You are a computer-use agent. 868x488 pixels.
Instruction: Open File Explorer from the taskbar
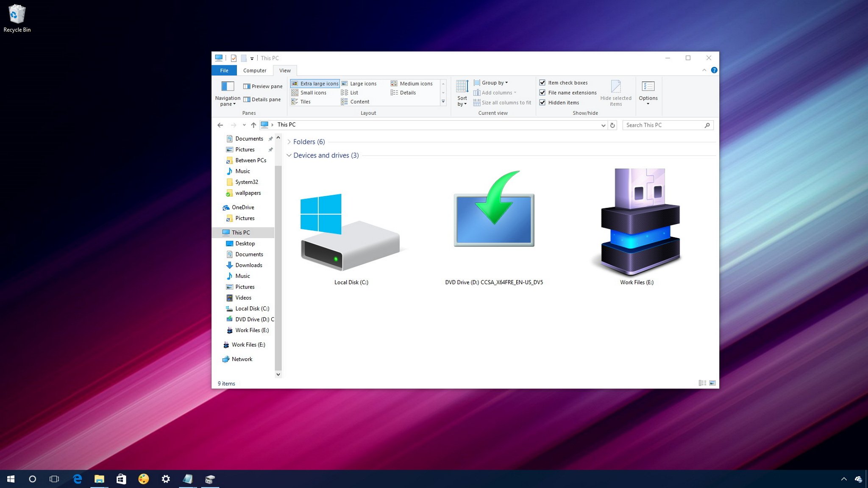click(99, 479)
